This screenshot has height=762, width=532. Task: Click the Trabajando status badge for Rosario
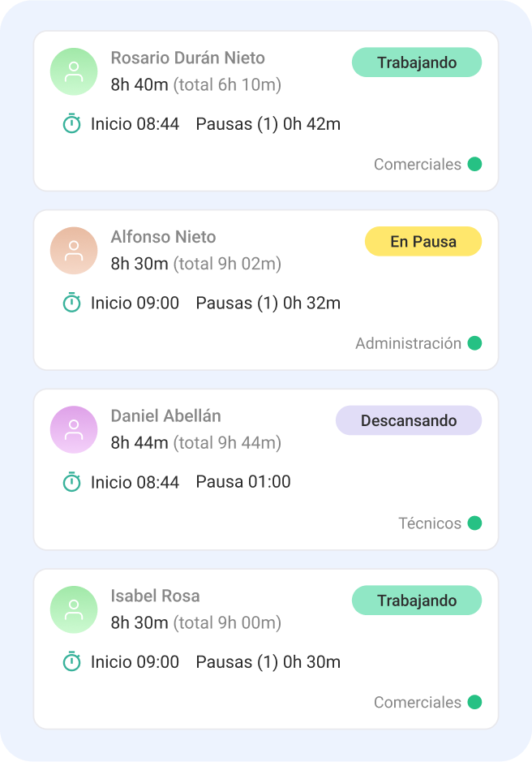point(416,62)
